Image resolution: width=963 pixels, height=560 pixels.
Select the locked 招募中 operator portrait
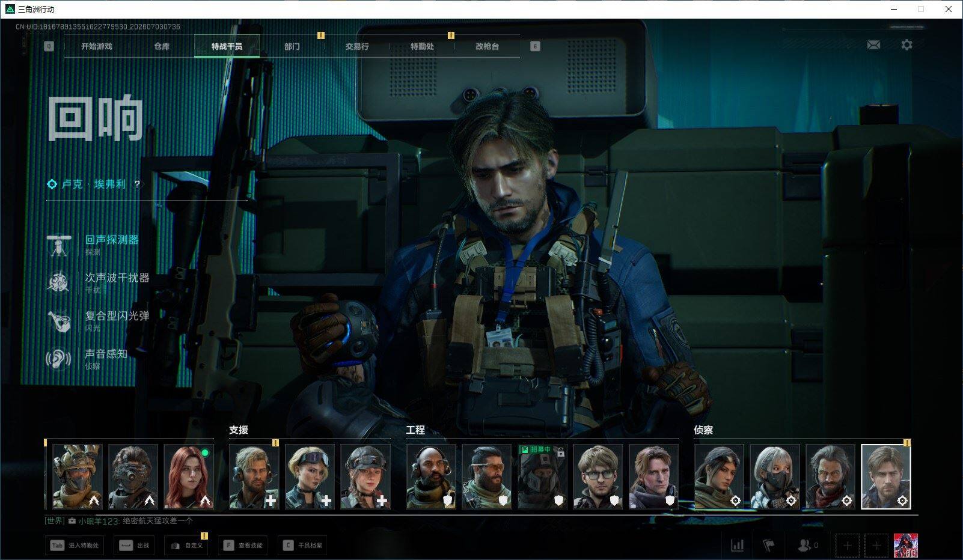pos(542,476)
